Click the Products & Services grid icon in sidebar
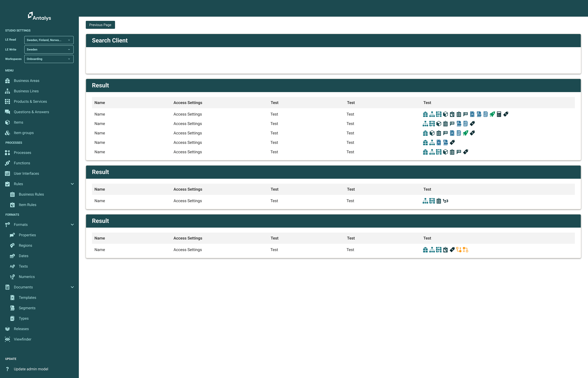This screenshot has width=588, height=378. tap(7, 101)
